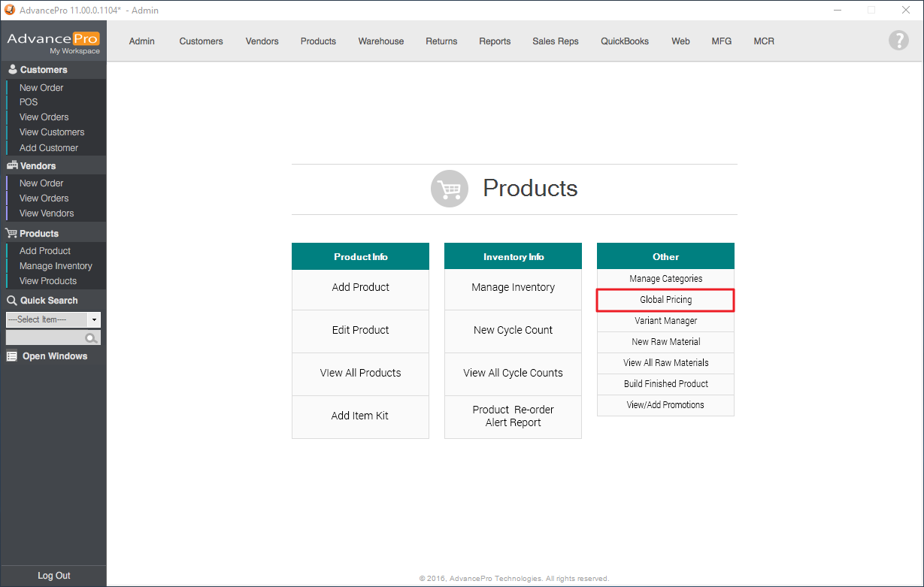Click the Vendors icon in sidebar
924x587 pixels.
point(12,166)
